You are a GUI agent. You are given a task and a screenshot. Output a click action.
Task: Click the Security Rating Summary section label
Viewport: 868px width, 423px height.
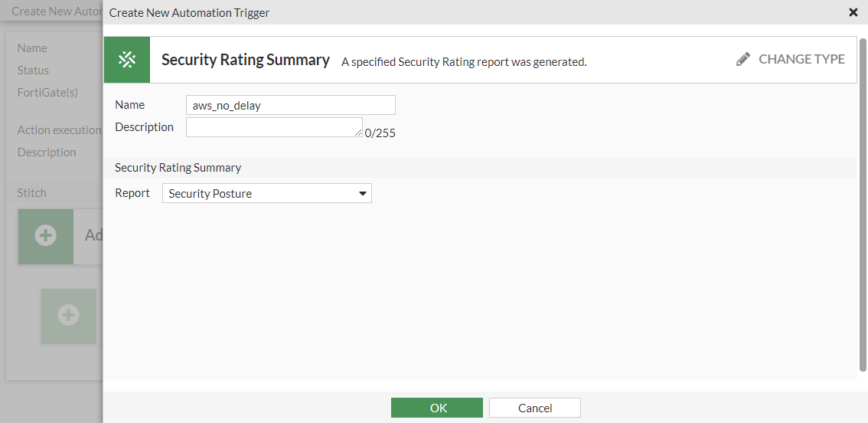pos(178,167)
